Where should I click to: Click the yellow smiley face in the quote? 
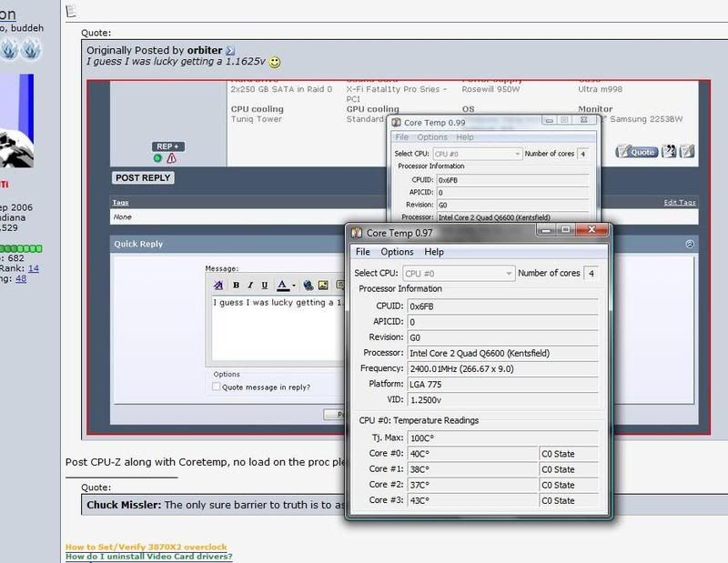pos(275,62)
